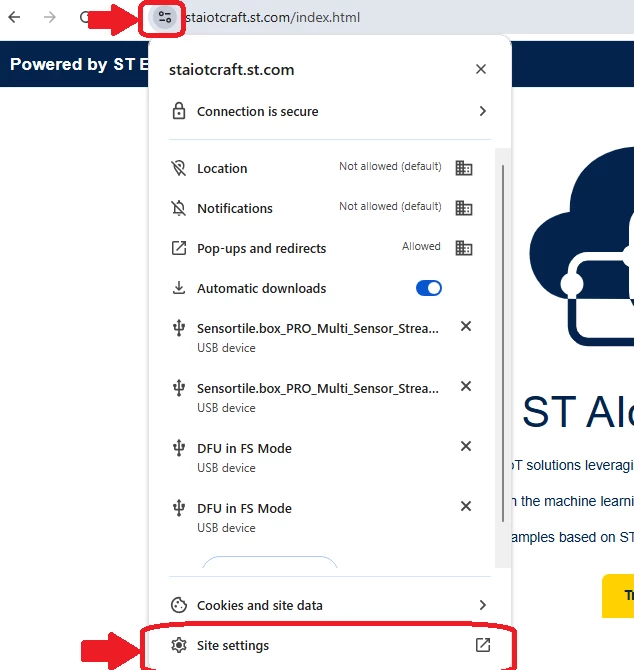Click the staiotcraft.st.com popup heading
Image resolution: width=636 pixels, height=670 pixels.
pyautogui.click(x=232, y=70)
